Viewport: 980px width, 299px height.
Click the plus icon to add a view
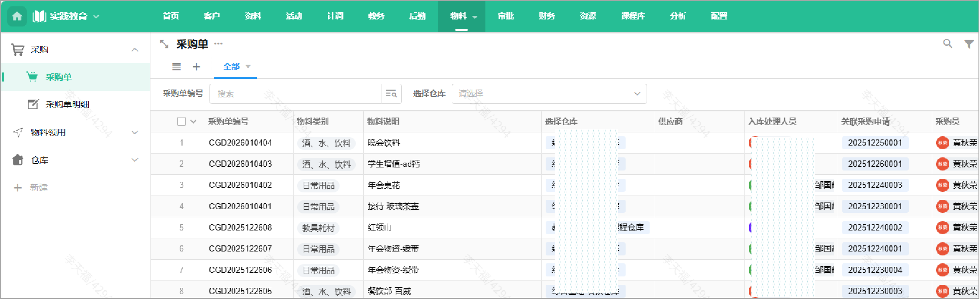pyautogui.click(x=196, y=67)
